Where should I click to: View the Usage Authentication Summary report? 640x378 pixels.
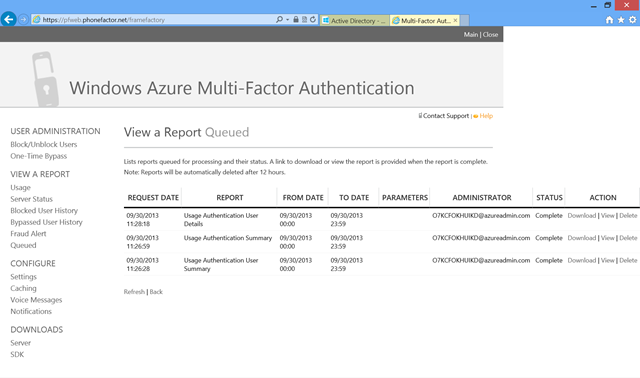pos(608,238)
